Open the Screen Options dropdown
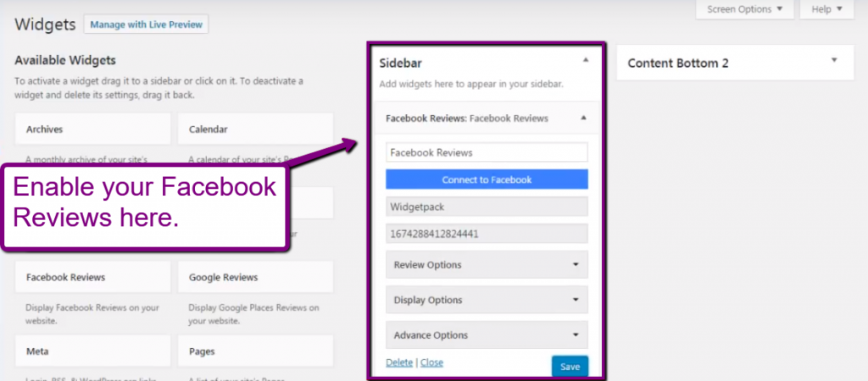The width and height of the screenshot is (868, 381). (744, 9)
